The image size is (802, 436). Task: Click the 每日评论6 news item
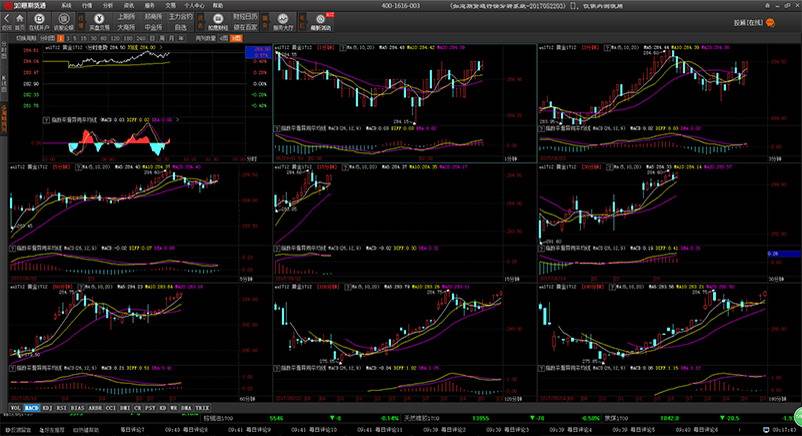pyautogui.click(x=705, y=430)
